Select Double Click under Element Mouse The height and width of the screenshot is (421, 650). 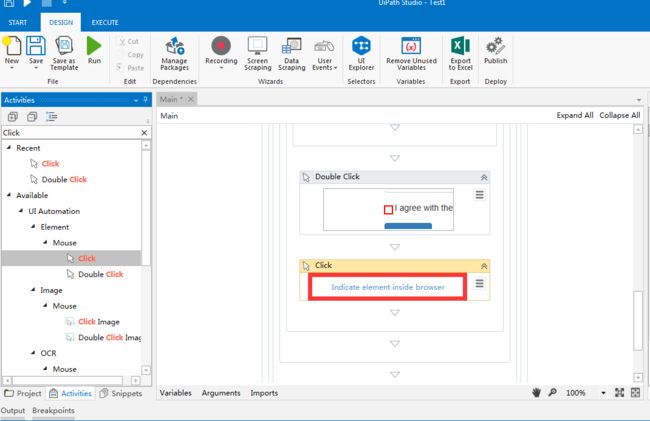(101, 274)
